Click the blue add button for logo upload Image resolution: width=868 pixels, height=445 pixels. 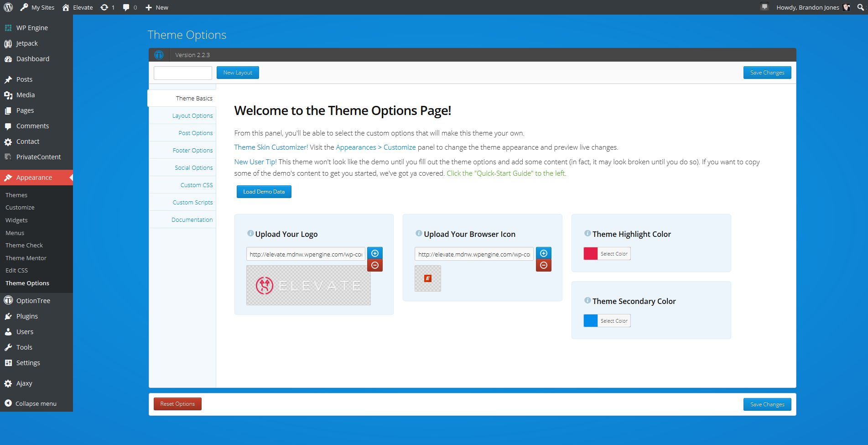point(375,253)
